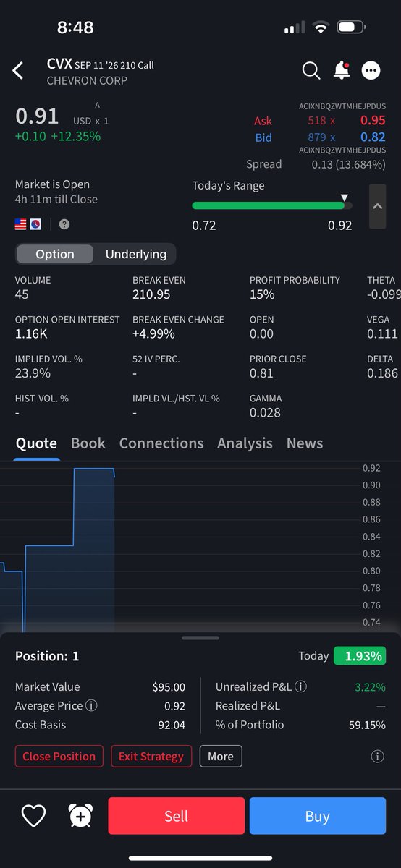Open search with the magnifier icon
Screen dimensions: 401x868
click(311, 70)
